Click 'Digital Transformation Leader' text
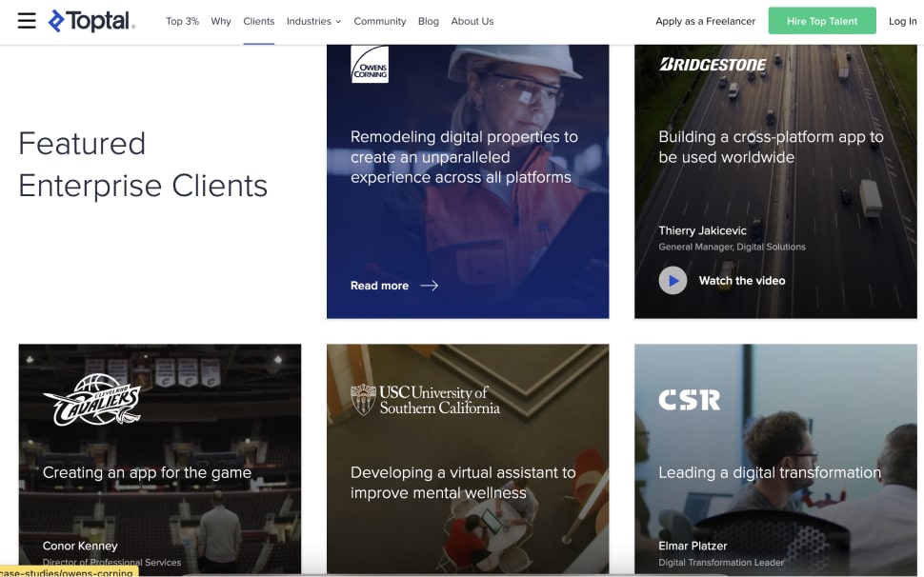 point(721,563)
